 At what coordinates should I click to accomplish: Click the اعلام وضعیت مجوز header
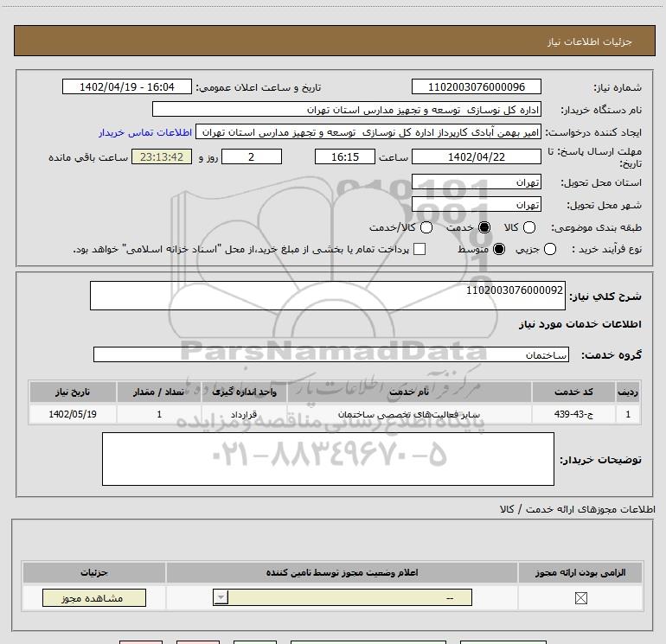point(342,572)
